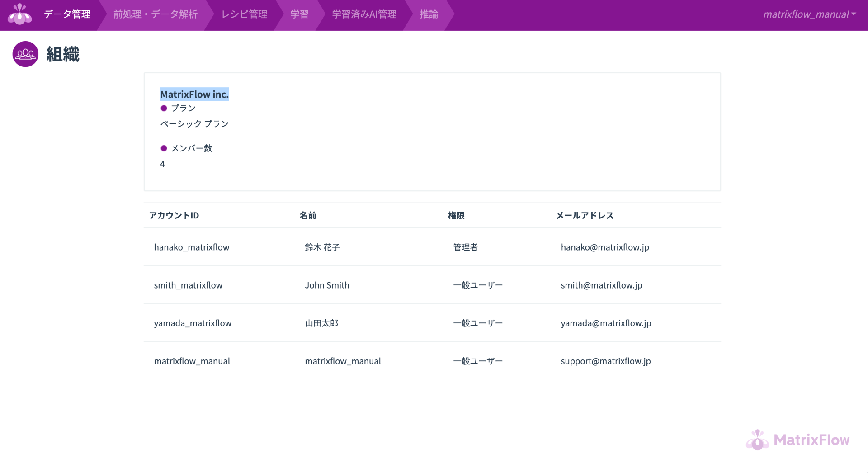Click the 組織 page heading
The width and height of the screenshot is (868, 473).
63,54
